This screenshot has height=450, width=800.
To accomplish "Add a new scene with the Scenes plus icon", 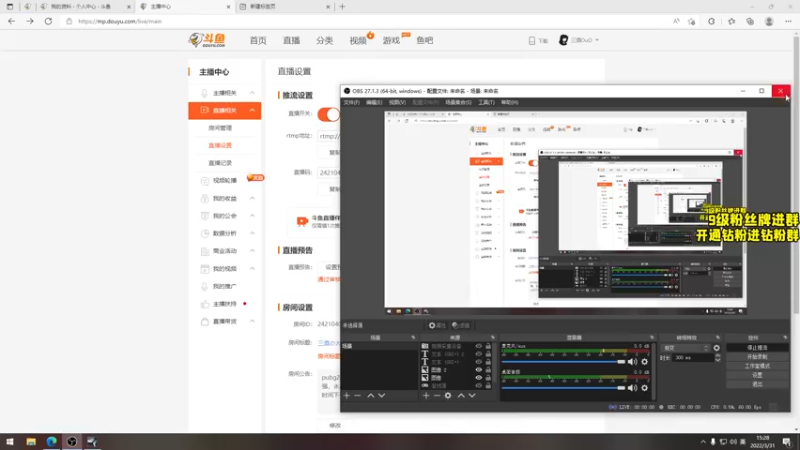I will point(347,395).
